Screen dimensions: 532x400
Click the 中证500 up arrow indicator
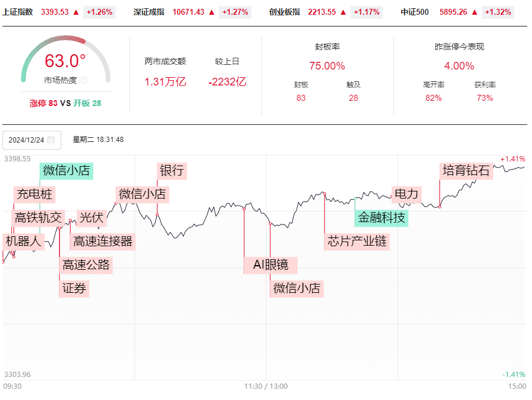click(x=474, y=12)
